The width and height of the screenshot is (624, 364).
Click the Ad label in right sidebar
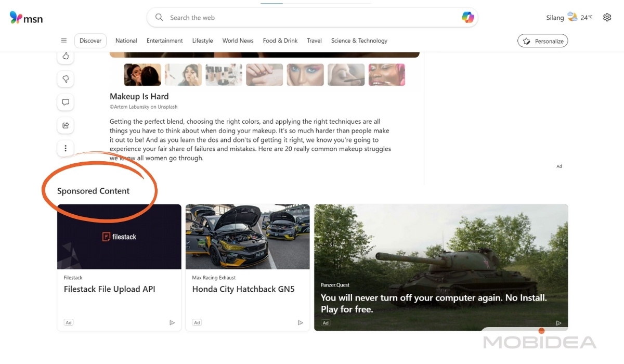coord(559,166)
